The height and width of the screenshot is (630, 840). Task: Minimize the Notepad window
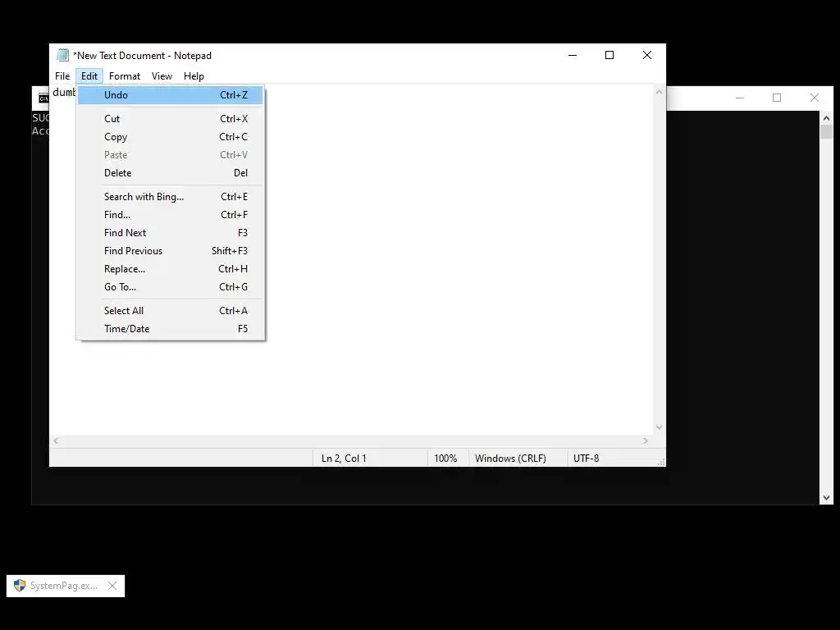tap(573, 55)
